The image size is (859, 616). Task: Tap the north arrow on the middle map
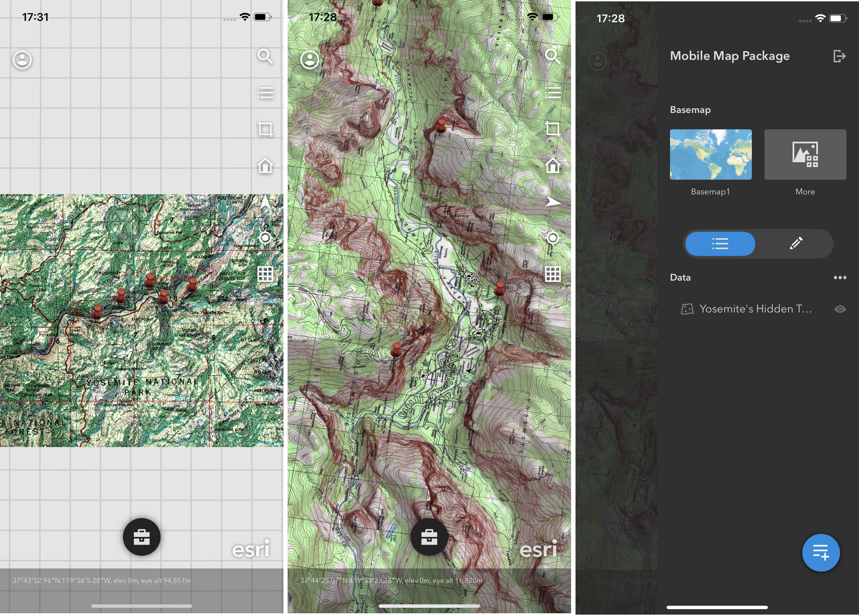click(553, 202)
